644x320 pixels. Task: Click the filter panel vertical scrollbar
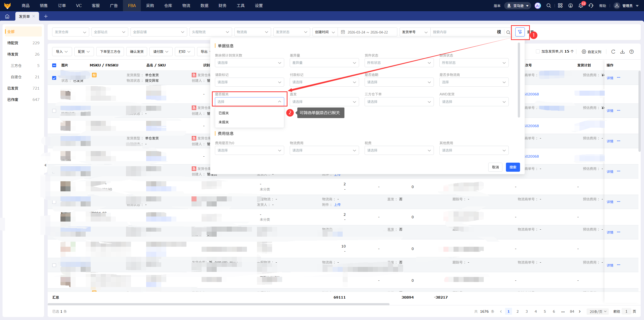tap(519, 80)
